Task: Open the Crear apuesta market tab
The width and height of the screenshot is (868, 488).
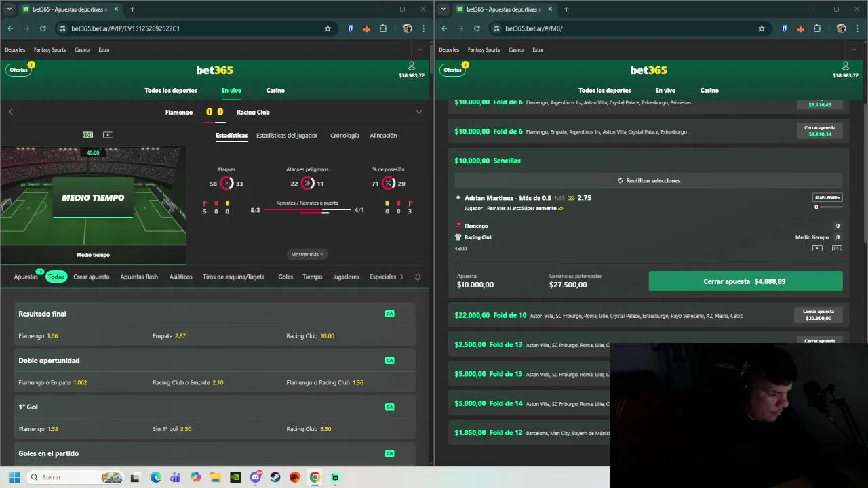Action: pyautogui.click(x=91, y=277)
